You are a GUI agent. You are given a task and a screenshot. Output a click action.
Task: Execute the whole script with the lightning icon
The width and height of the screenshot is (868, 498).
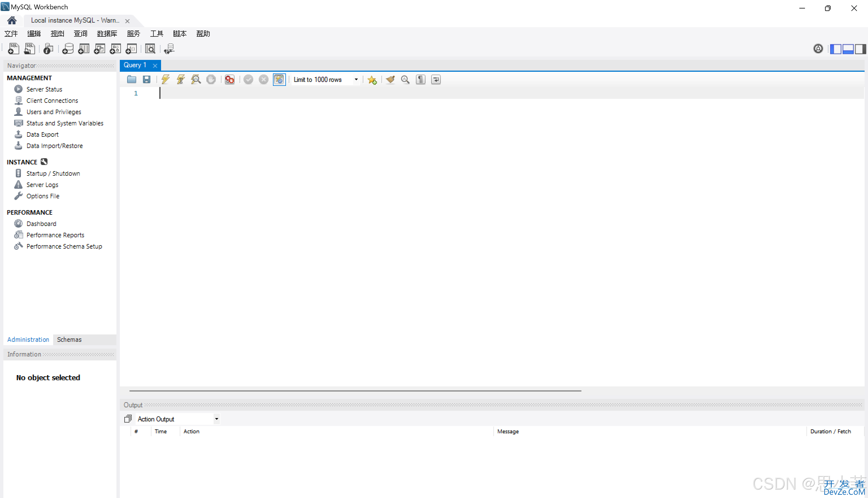click(x=165, y=80)
